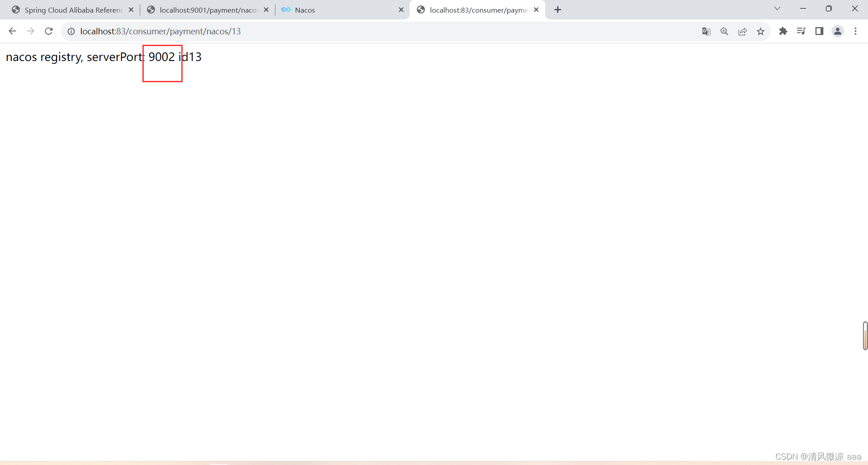Screen dimensions: 868x465
Task: Expand the tab search dropdown arrow
Action: 777,9
